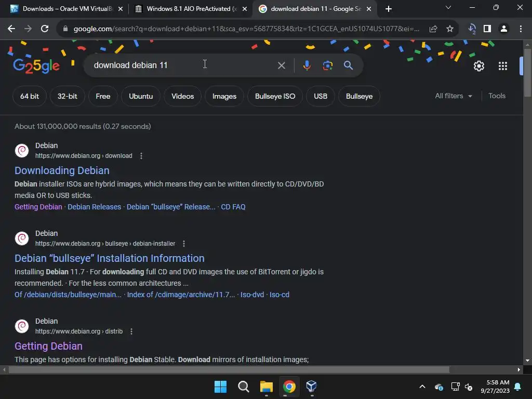Switch to Videos results

coord(182,96)
